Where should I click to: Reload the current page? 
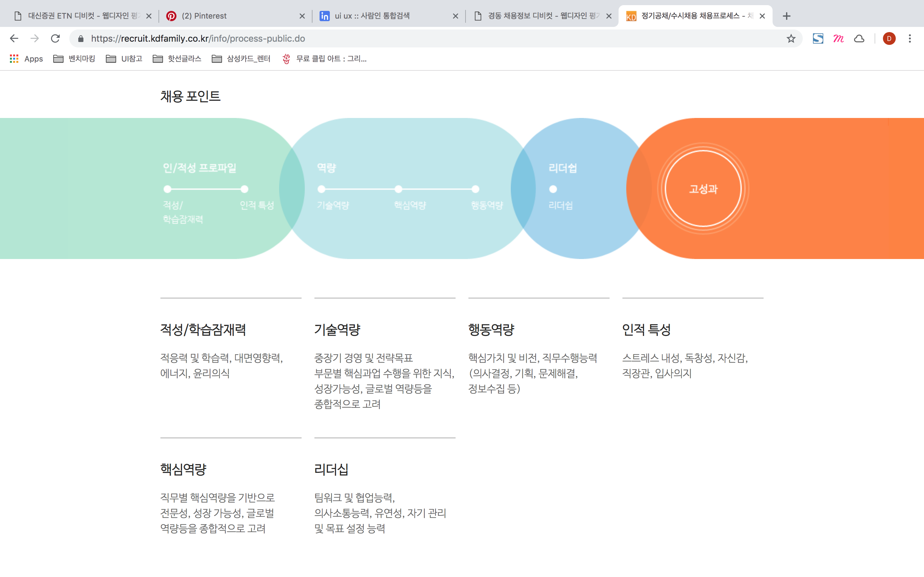pos(56,38)
